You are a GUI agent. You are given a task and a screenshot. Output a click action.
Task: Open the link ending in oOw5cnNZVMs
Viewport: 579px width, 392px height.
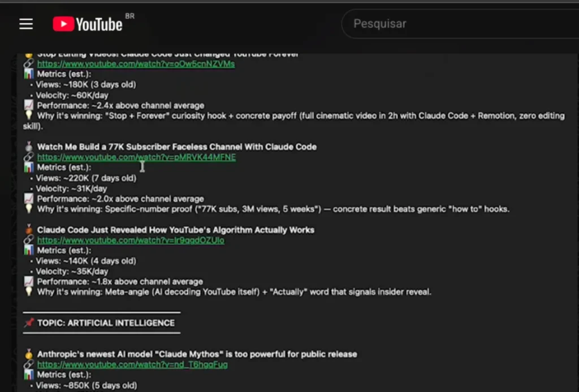[x=136, y=64]
